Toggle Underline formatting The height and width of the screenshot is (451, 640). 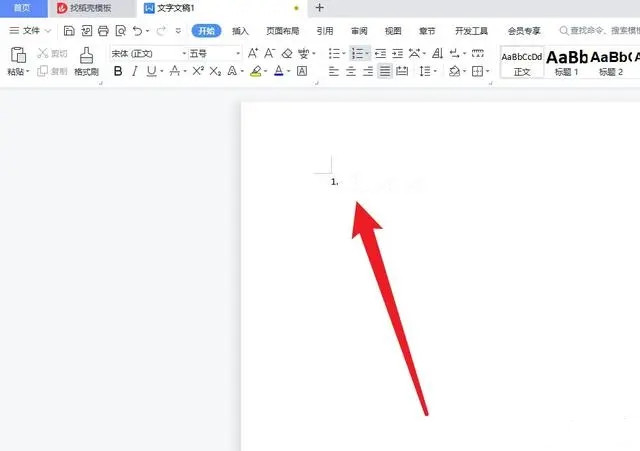(x=151, y=71)
